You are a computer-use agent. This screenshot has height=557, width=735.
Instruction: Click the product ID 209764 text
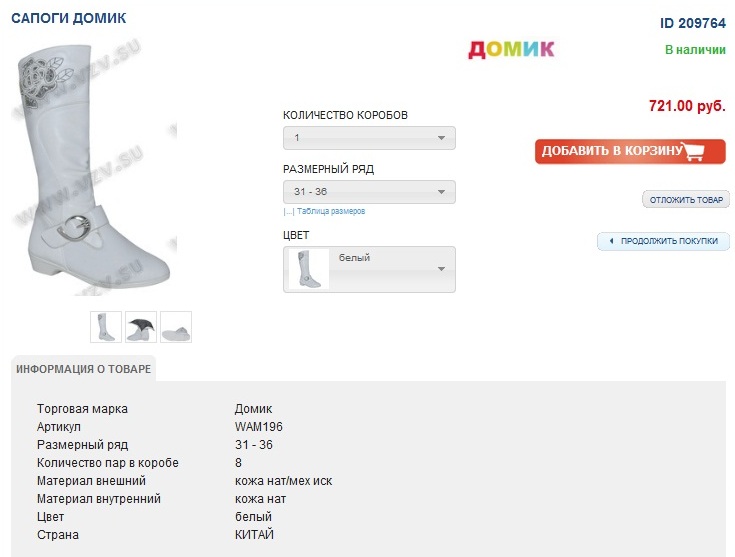pos(693,23)
